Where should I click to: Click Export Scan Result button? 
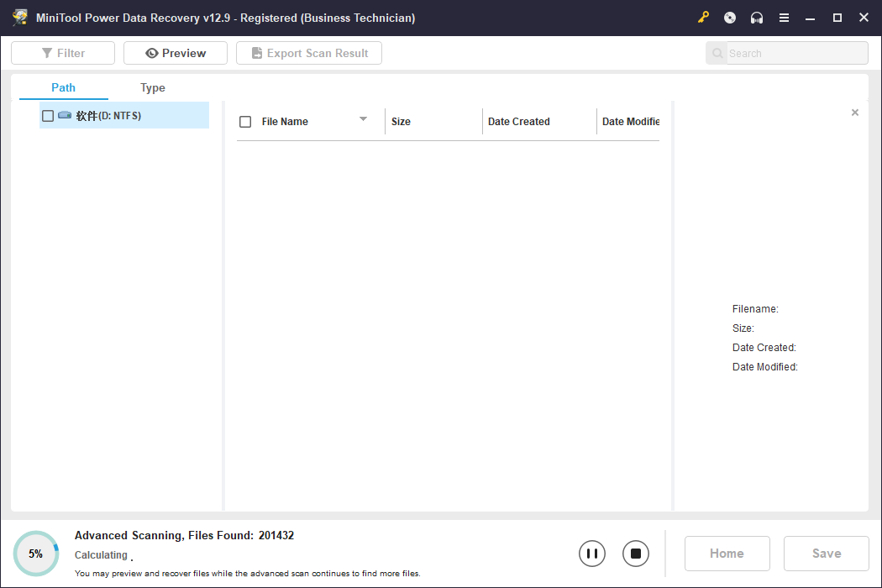click(309, 53)
